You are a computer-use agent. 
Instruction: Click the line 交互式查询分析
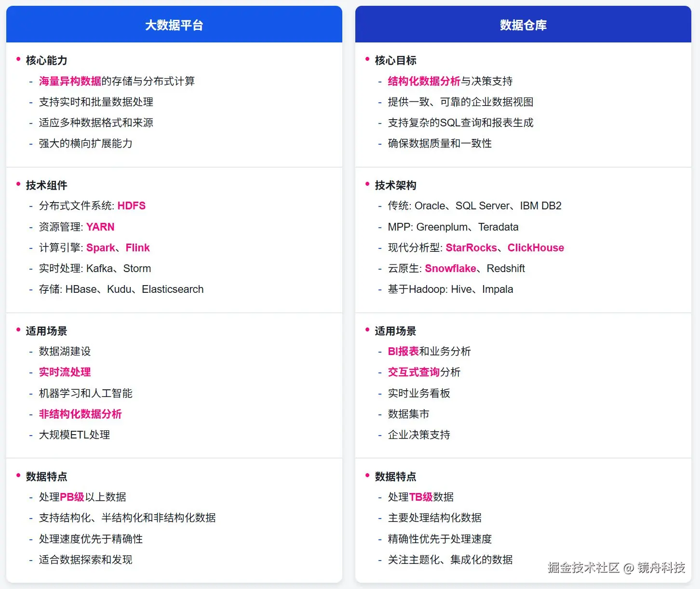424,372
